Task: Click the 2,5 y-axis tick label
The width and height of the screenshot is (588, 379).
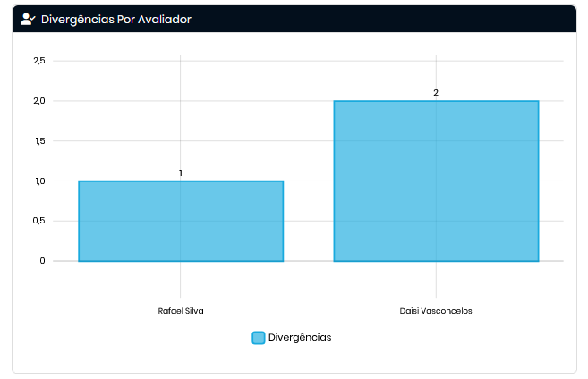Action: click(38, 61)
